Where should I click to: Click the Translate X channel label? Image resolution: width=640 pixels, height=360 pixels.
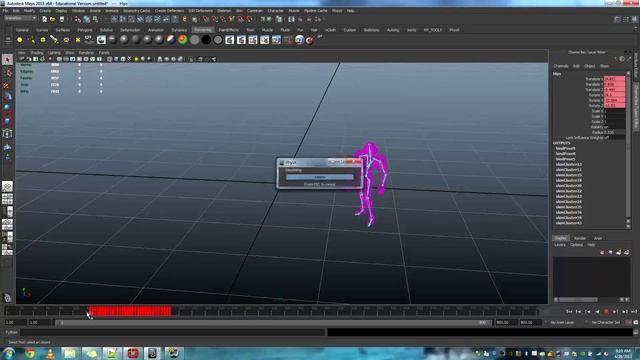coord(593,79)
